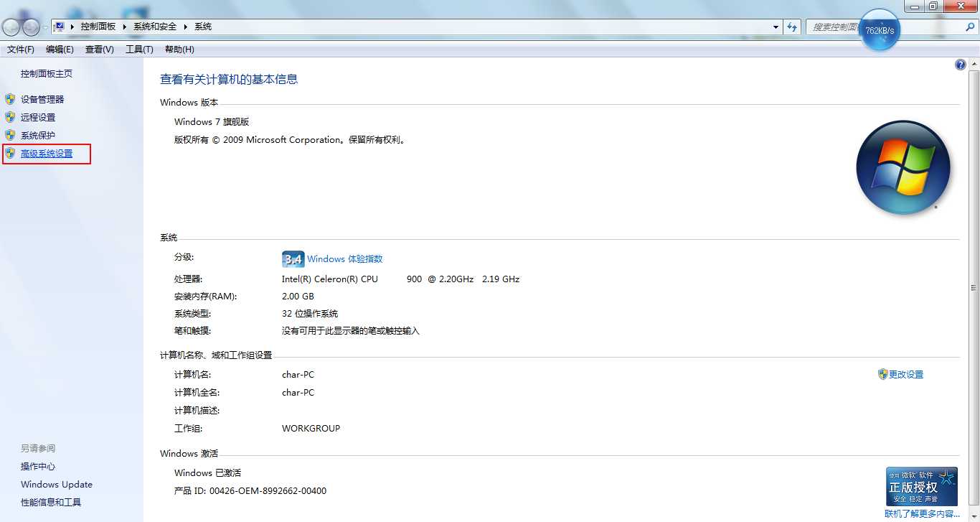Click the search magnifier icon
Screen dimensions: 980x522
(970, 27)
